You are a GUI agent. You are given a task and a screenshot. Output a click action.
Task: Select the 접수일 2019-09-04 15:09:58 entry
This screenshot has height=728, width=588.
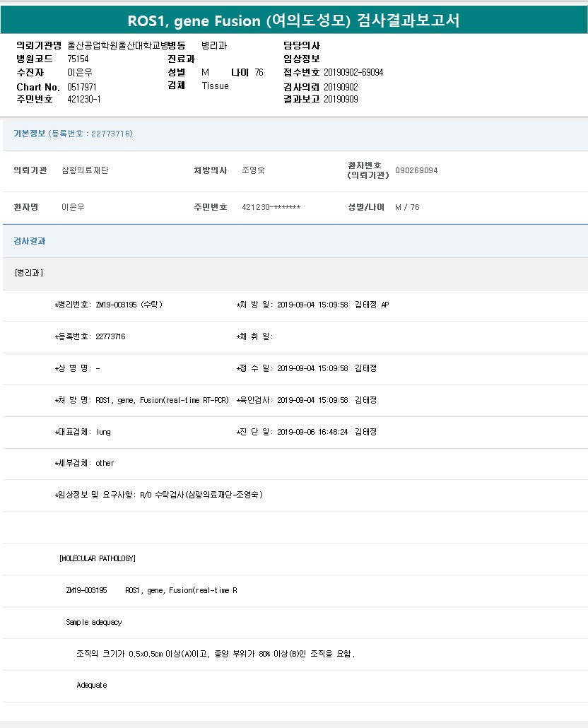click(x=306, y=368)
